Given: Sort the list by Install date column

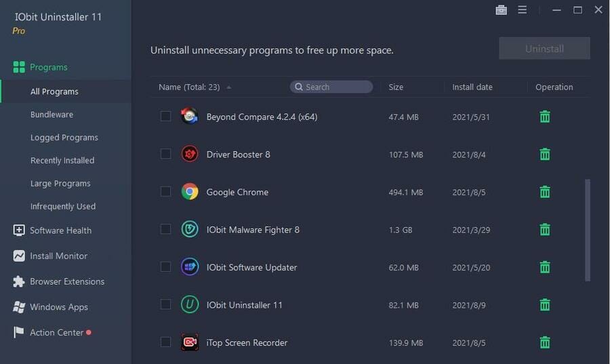Looking at the screenshot, I should (x=472, y=87).
